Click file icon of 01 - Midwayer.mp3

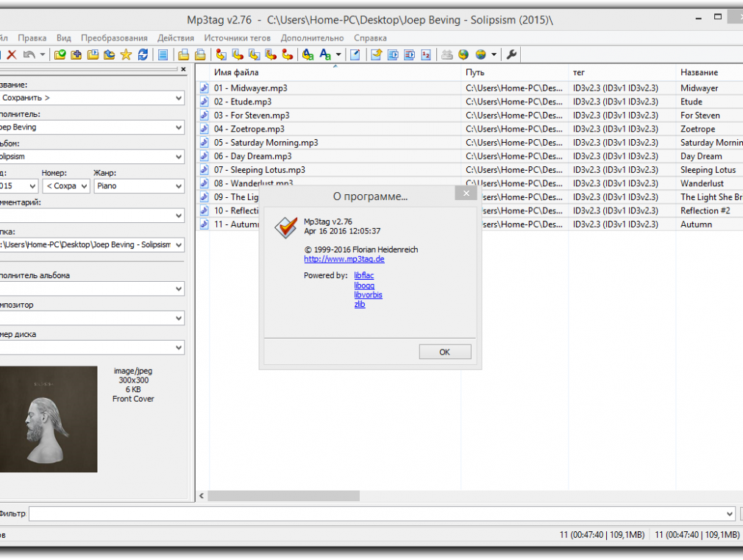[205, 88]
